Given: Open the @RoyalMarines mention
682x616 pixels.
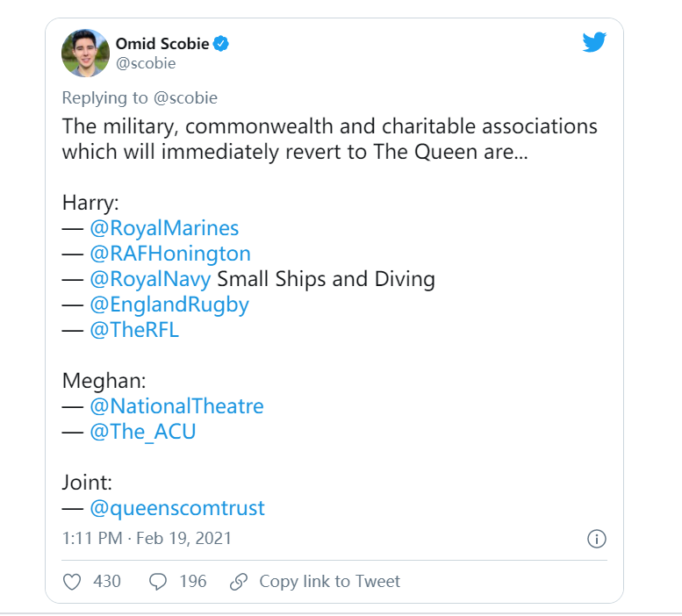Looking at the screenshot, I should point(164,228).
